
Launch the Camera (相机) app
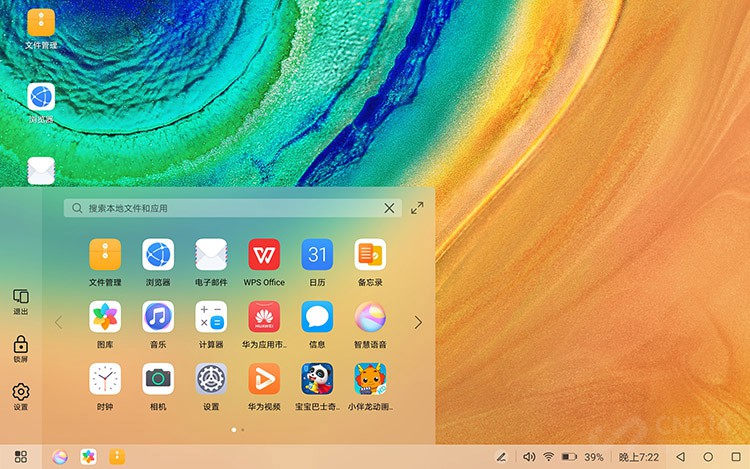(158, 379)
